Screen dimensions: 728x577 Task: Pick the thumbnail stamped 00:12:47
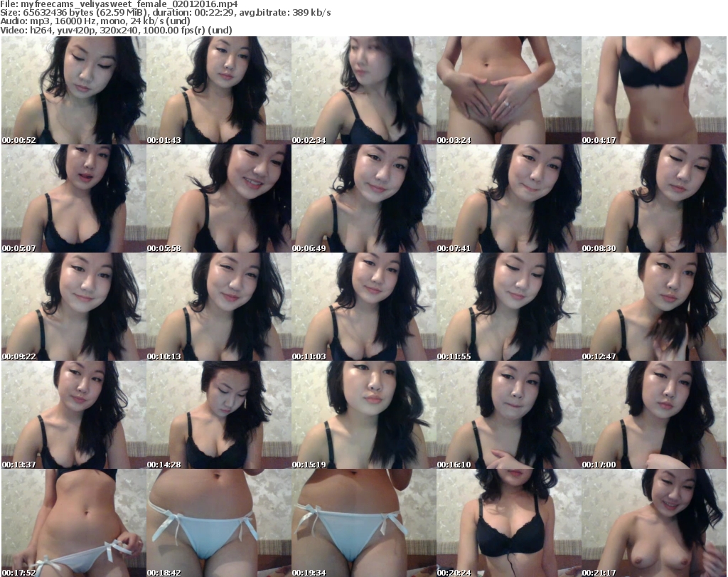click(x=654, y=307)
